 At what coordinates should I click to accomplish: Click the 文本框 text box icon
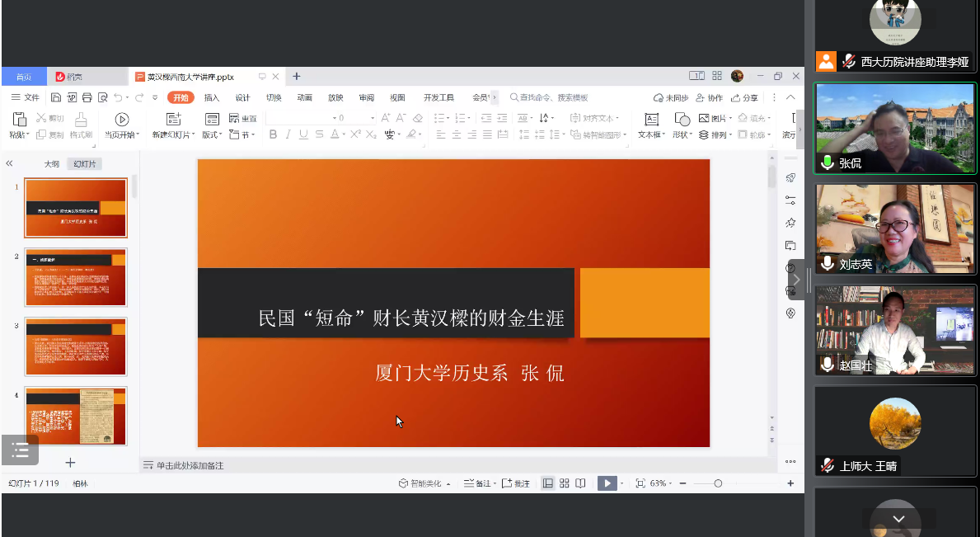coord(651,120)
